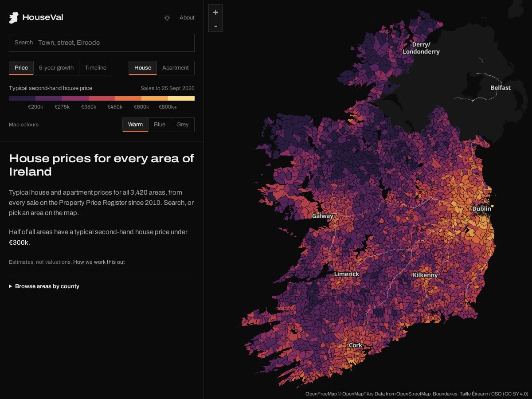The width and height of the screenshot is (532, 399).
Task: Click the €600k legend label
Action: click(x=141, y=107)
